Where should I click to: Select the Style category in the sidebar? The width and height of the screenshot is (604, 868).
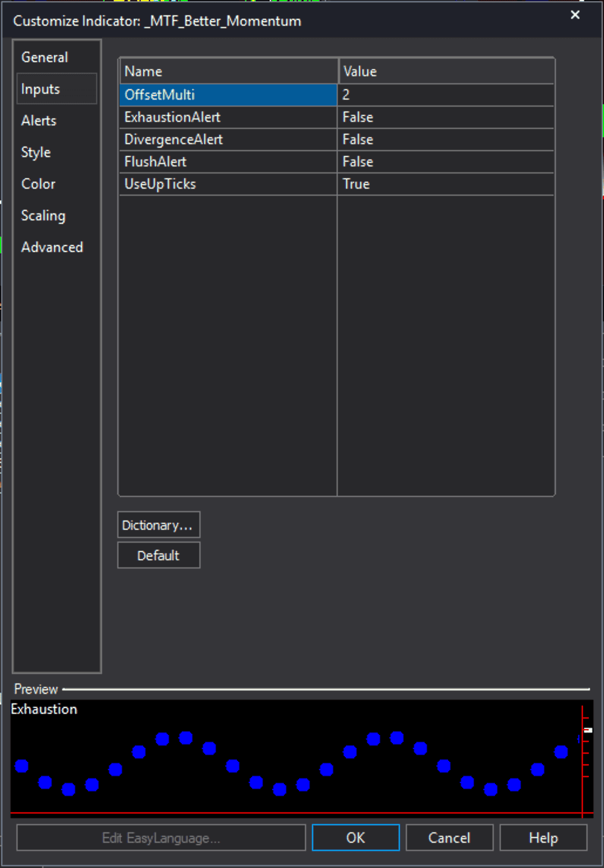click(36, 152)
